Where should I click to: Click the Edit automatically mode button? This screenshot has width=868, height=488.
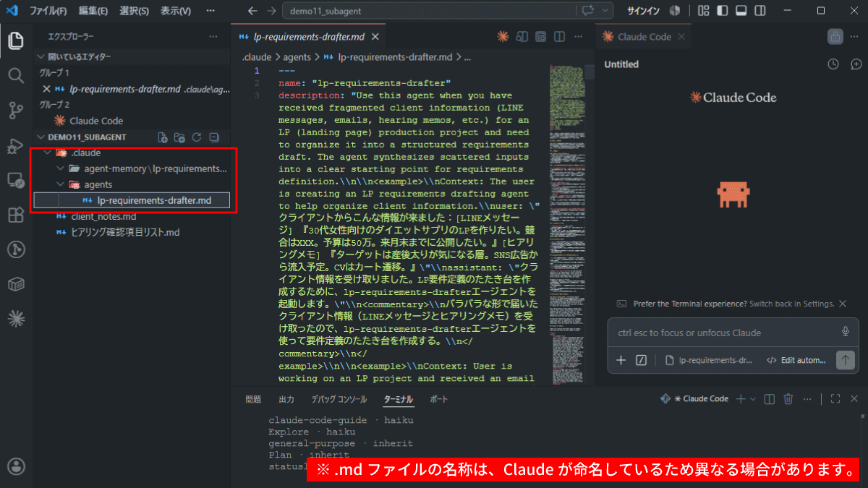point(796,360)
